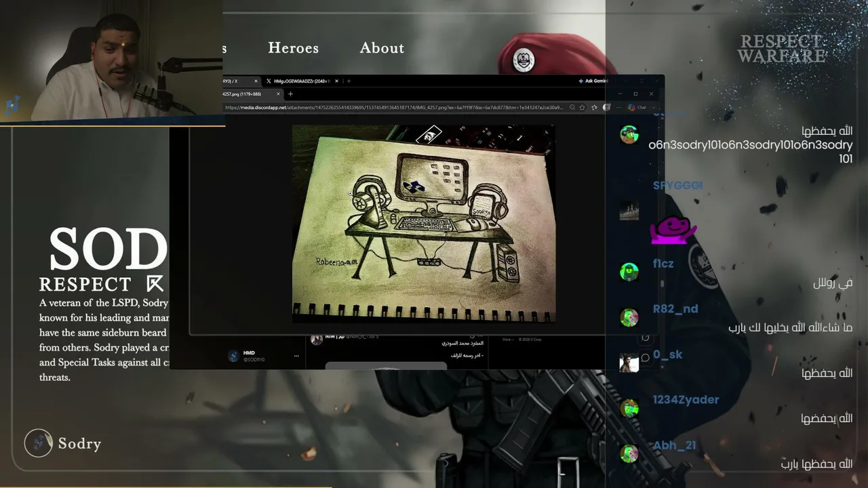Select the Sodry hero name label
This screenshot has height=488, width=868.
point(79,444)
